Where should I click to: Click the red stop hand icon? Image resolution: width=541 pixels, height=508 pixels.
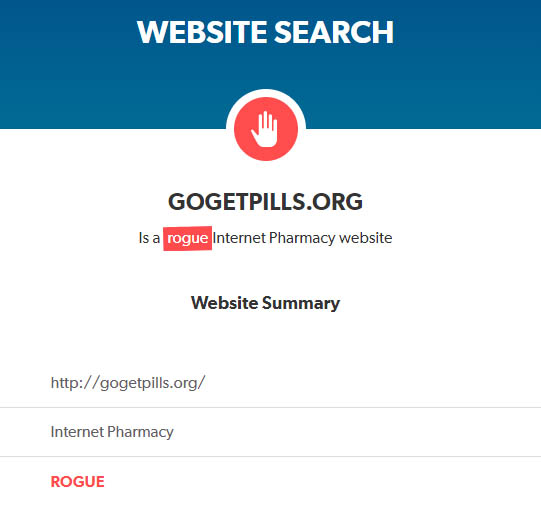click(x=266, y=129)
